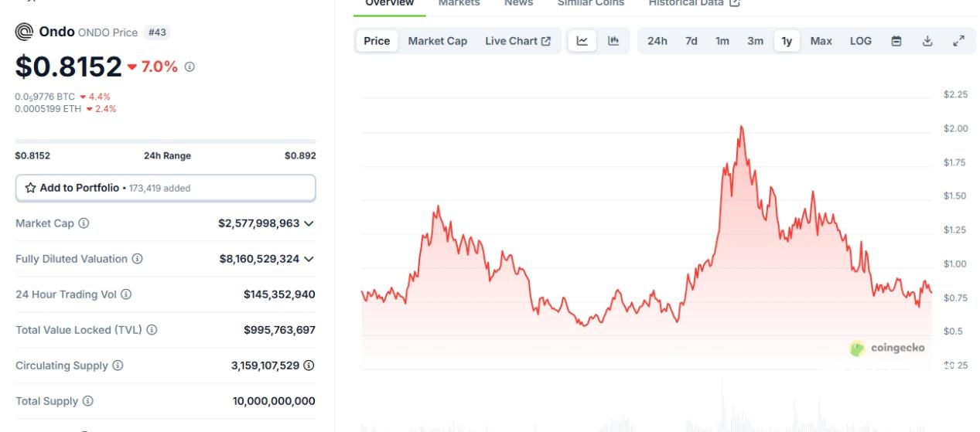This screenshot has height=432, width=980.
Task: Select the Market Cap chart toggle
Action: point(438,41)
